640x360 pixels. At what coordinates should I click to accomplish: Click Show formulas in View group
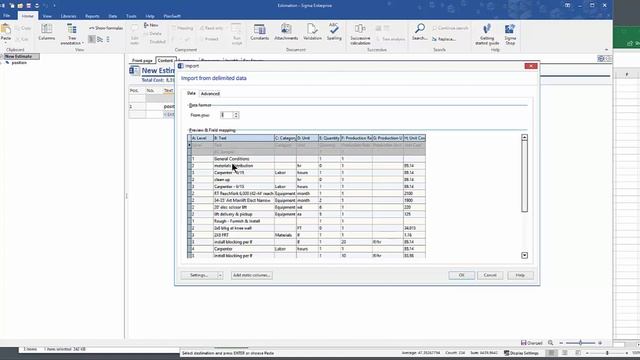(x=106, y=28)
